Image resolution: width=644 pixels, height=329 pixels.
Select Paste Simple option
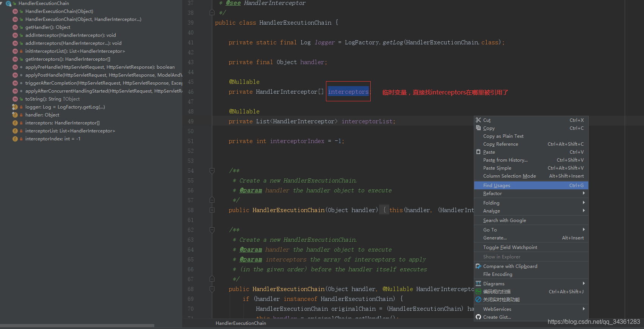click(x=531, y=168)
